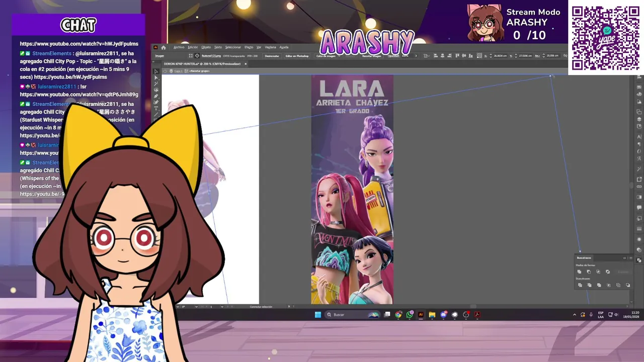Open Google Chrome from the taskbar
The height and width of the screenshot is (362, 644).
[x=398, y=315]
